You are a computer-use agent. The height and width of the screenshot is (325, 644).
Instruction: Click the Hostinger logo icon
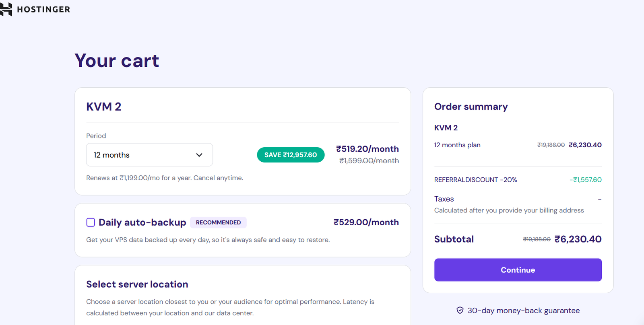pos(6,9)
